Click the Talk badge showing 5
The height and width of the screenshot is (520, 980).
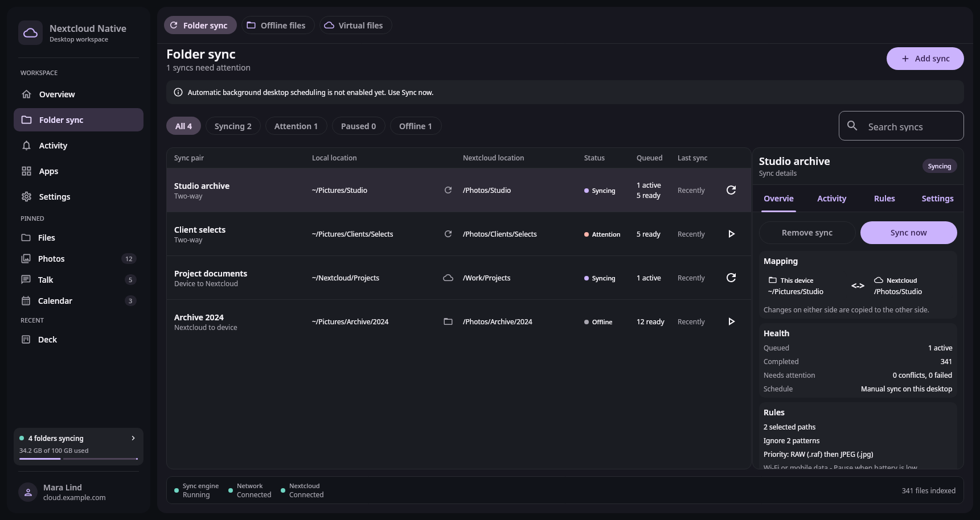coord(130,280)
